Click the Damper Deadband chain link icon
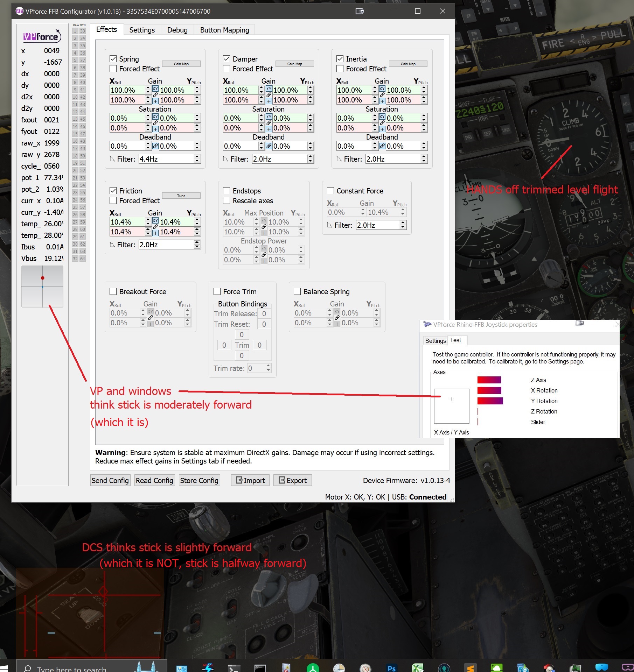Image resolution: width=634 pixels, height=672 pixels. [x=269, y=146]
